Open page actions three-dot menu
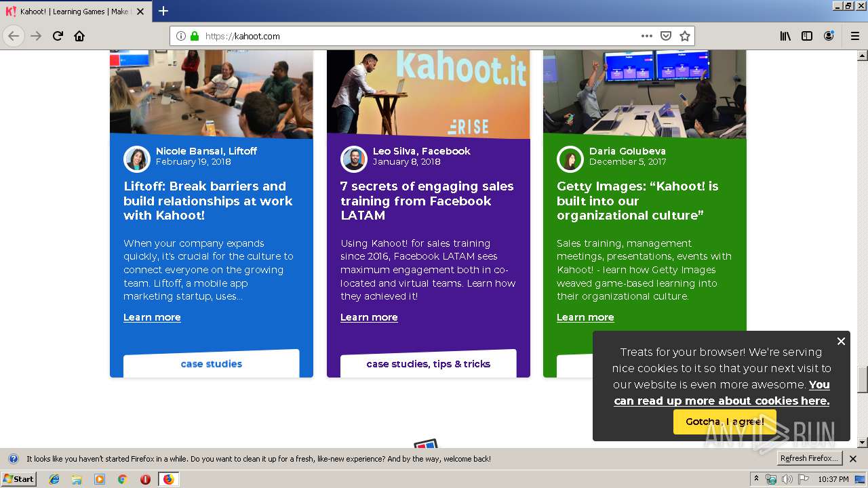 click(647, 36)
